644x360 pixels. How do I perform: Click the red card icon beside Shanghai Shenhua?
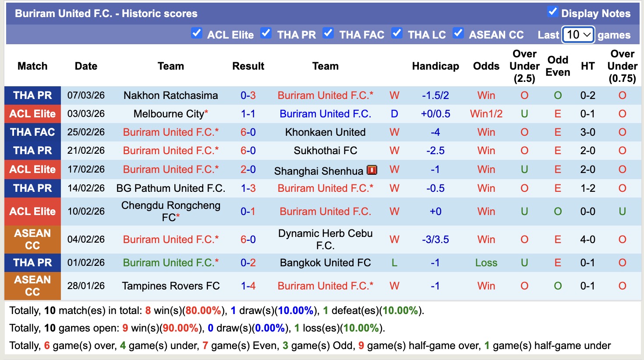[372, 170]
